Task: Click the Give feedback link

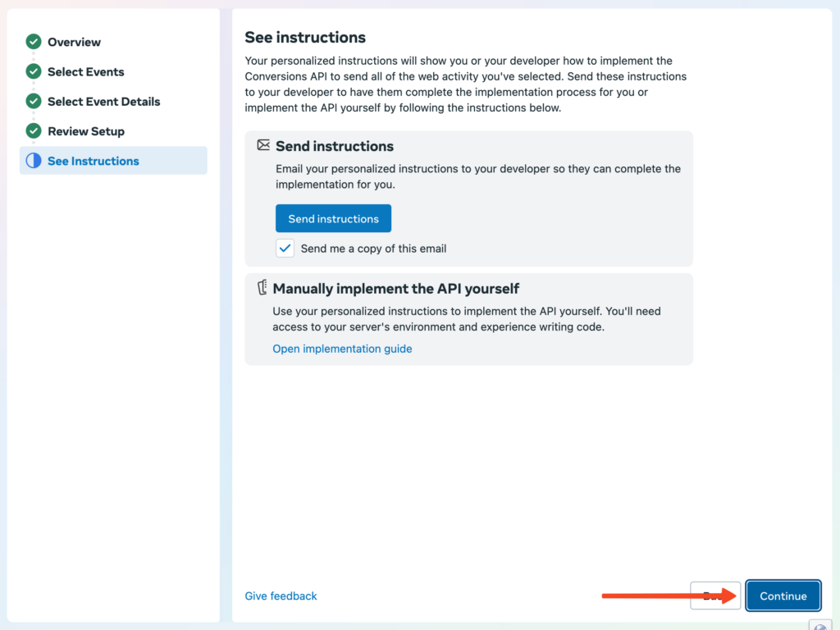Action: coord(281,596)
